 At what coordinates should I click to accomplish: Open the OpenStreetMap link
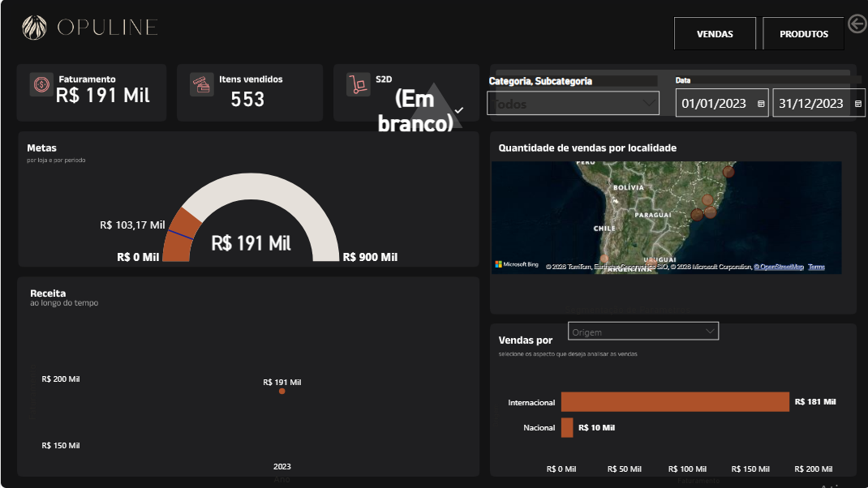coord(779,267)
